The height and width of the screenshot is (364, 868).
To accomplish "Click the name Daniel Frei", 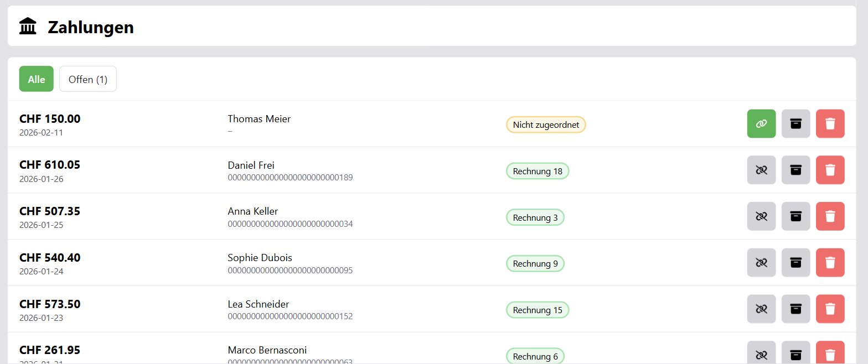I will pyautogui.click(x=251, y=165).
